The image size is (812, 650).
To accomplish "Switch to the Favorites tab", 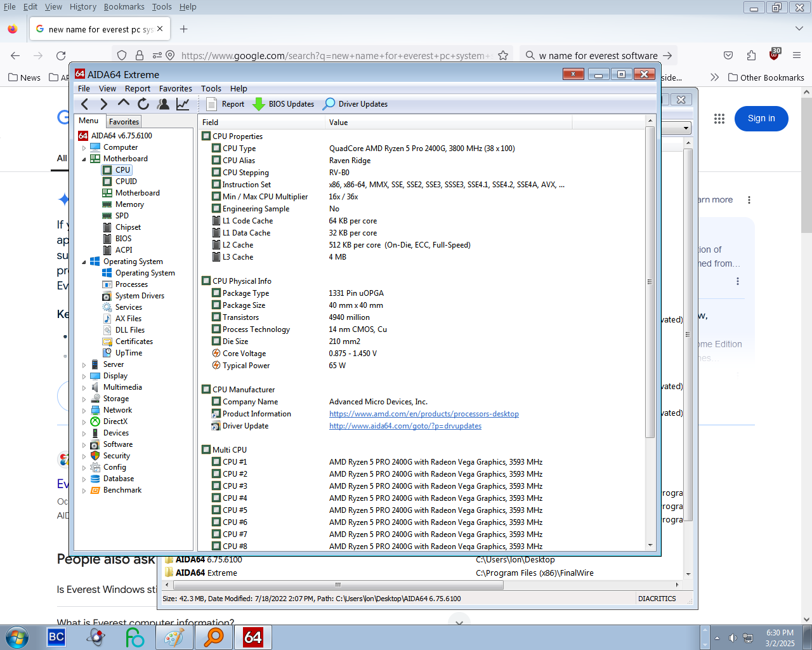I will pyautogui.click(x=124, y=122).
